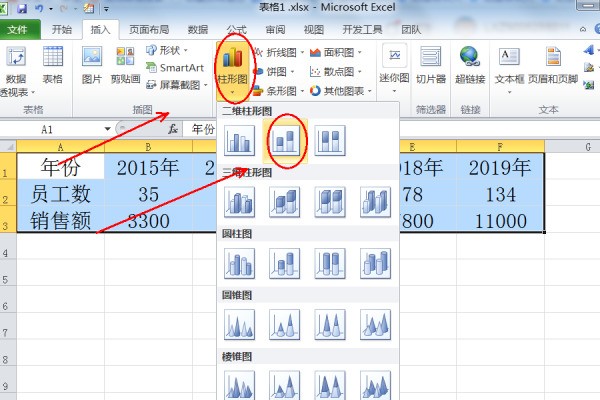Open the 屏幕截图 screenshot dropdown
This screenshot has height=400, width=600.
[177, 85]
